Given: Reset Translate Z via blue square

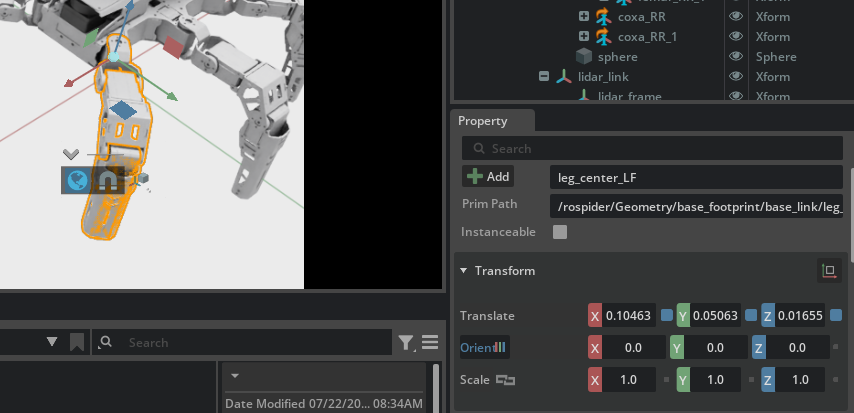Looking at the screenshot, I should tap(835, 315).
